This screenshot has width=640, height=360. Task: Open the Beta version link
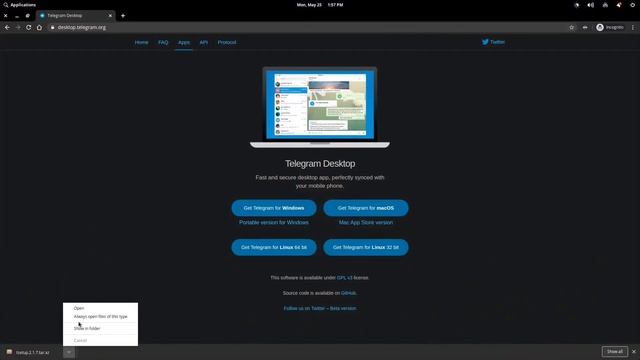click(343, 308)
